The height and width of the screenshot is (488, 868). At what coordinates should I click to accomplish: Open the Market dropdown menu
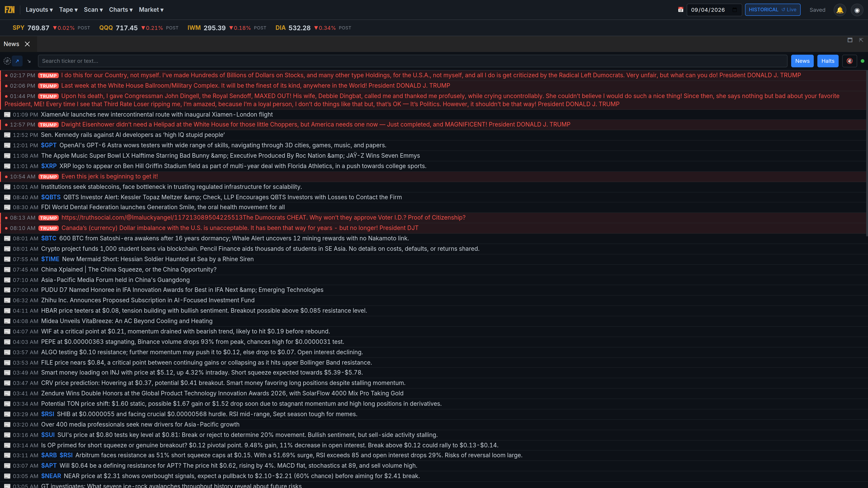click(x=151, y=10)
